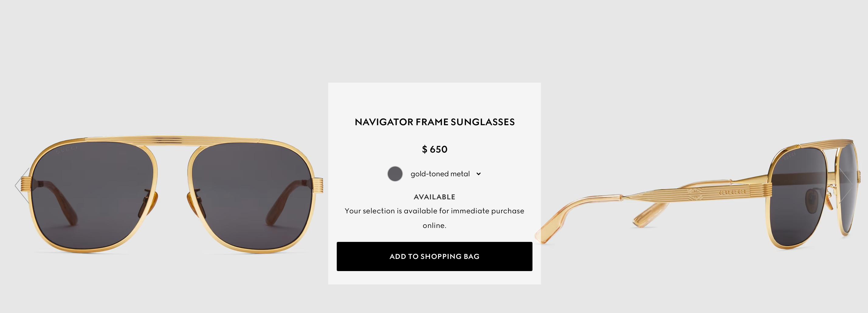
Task: Expand the small chevron beside gold-toned metal
Action: (478, 174)
